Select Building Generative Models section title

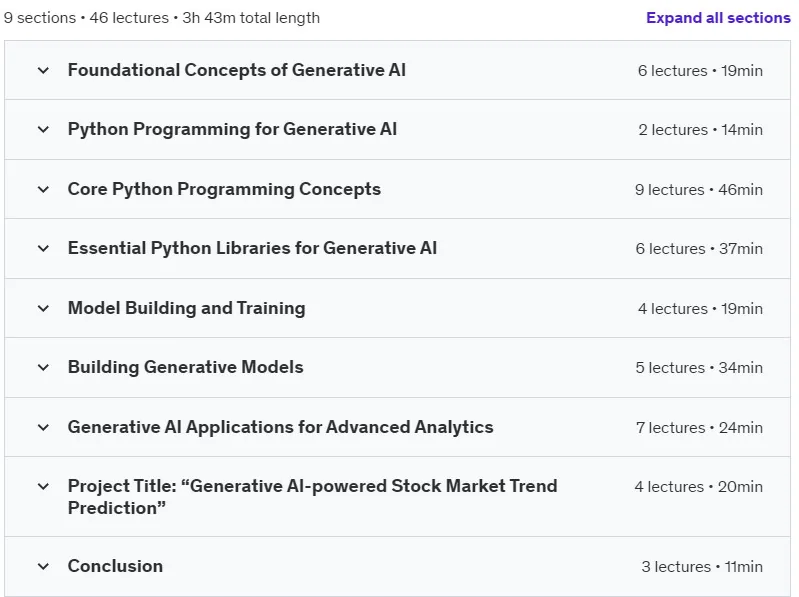point(185,367)
